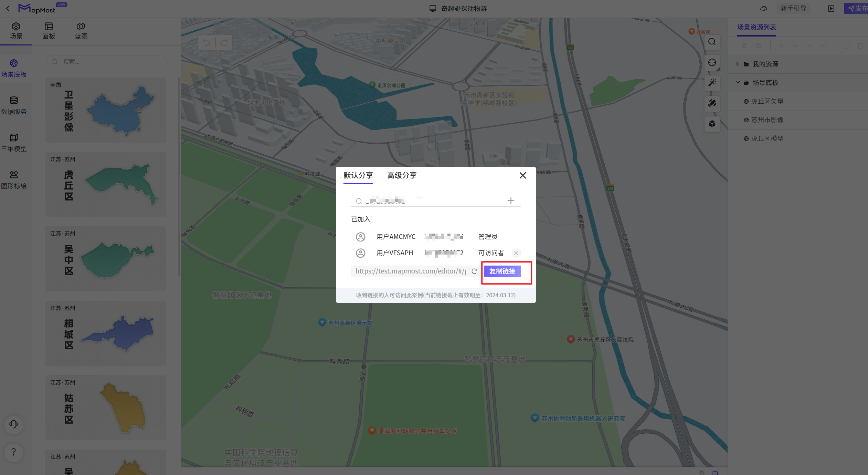Switch to the 蓝图 tab
The image size is (868, 475).
tap(81, 31)
